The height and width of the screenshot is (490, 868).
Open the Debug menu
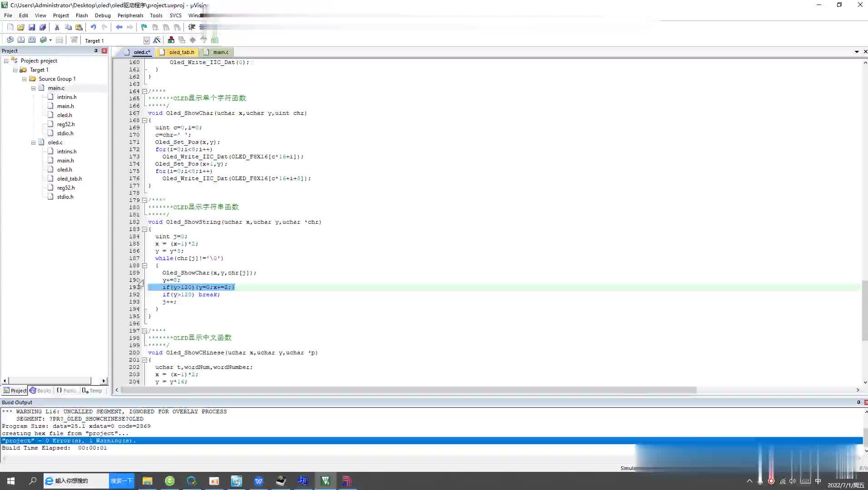coord(103,15)
